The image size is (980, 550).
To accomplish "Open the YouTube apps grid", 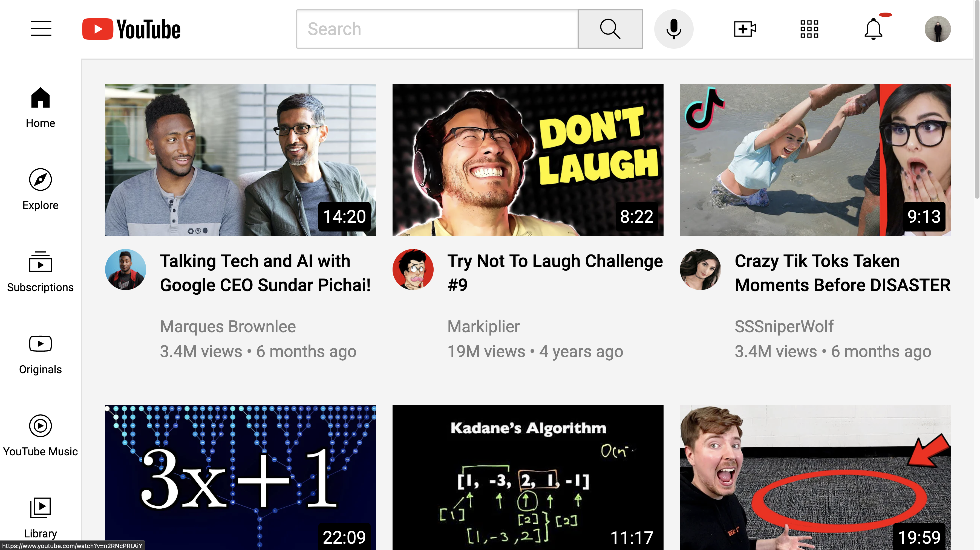I will tap(809, 29).
